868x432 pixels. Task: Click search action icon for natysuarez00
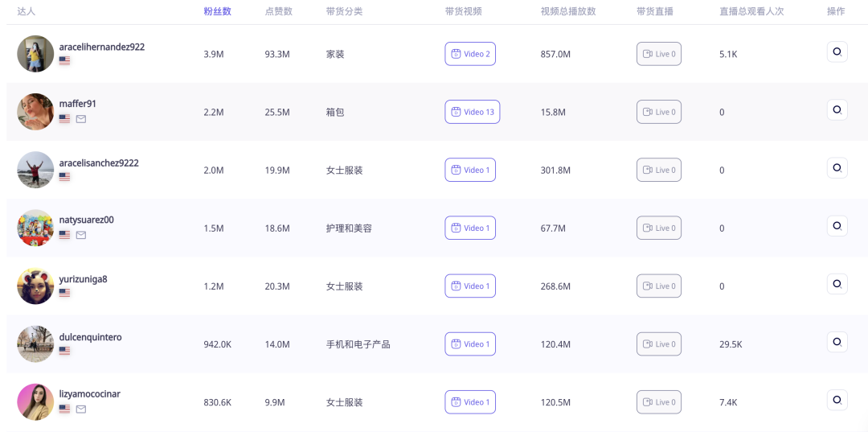pos(837,226)
